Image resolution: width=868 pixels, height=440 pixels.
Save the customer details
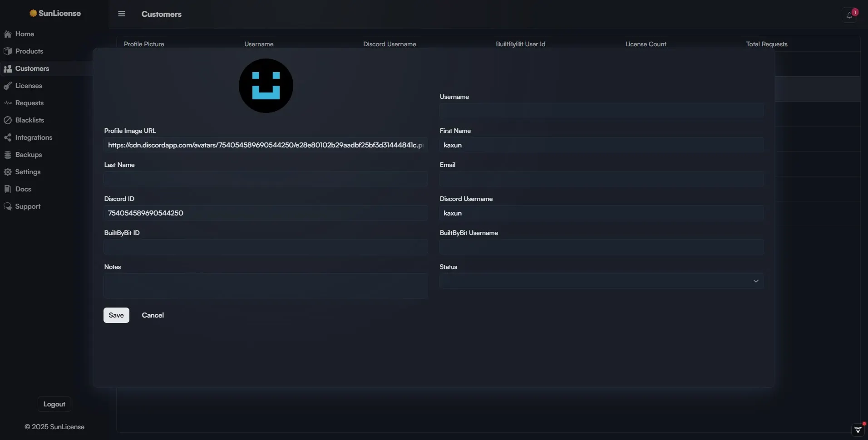116,315
